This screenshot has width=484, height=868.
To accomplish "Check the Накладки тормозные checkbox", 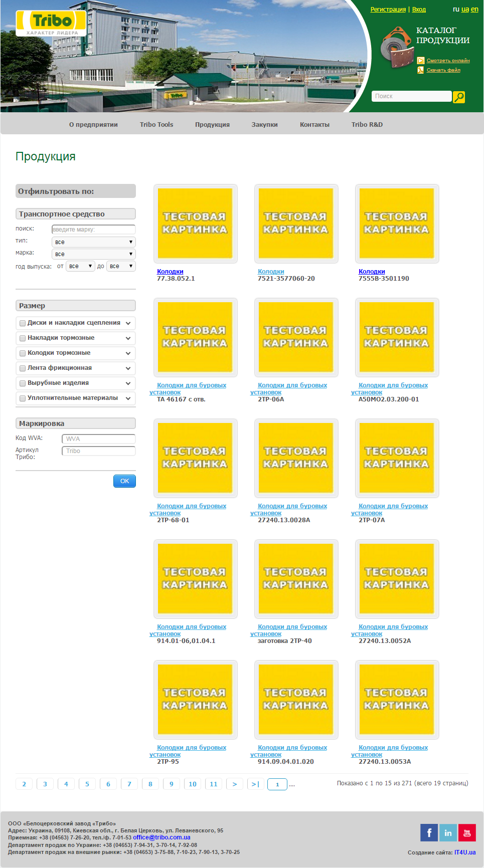I will (23, 338).
